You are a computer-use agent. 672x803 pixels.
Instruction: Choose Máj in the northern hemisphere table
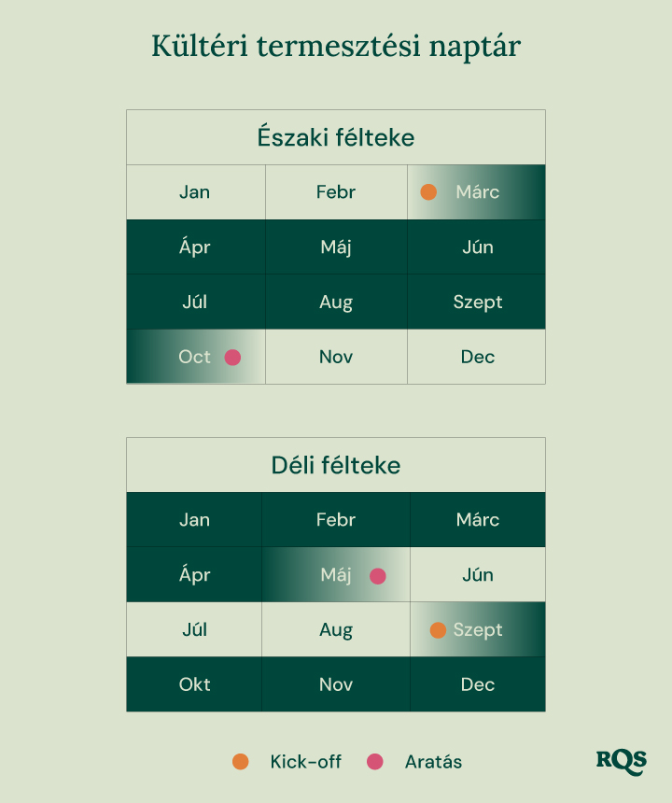[336, 247]
